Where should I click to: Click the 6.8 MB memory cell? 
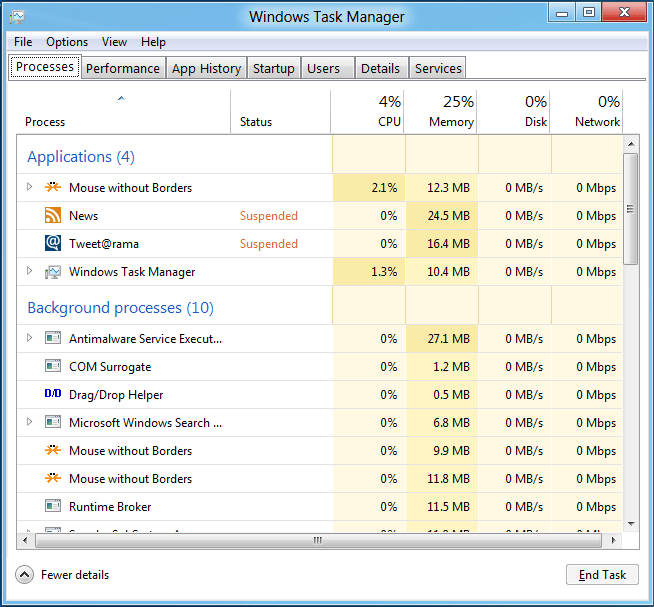coord(442,423)
